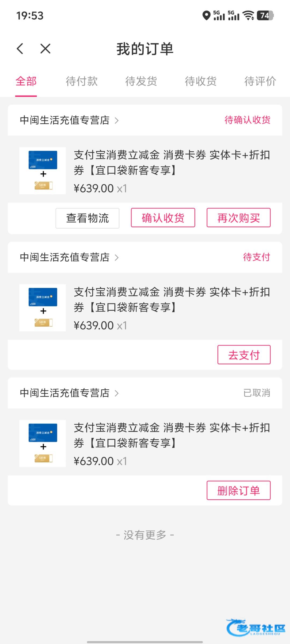Open product thumbnail of cancelled order
290x644 pixels.
point(43,444)
